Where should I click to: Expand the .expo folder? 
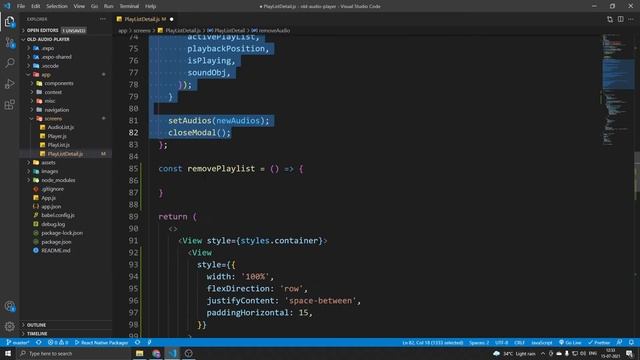[66, 48]
